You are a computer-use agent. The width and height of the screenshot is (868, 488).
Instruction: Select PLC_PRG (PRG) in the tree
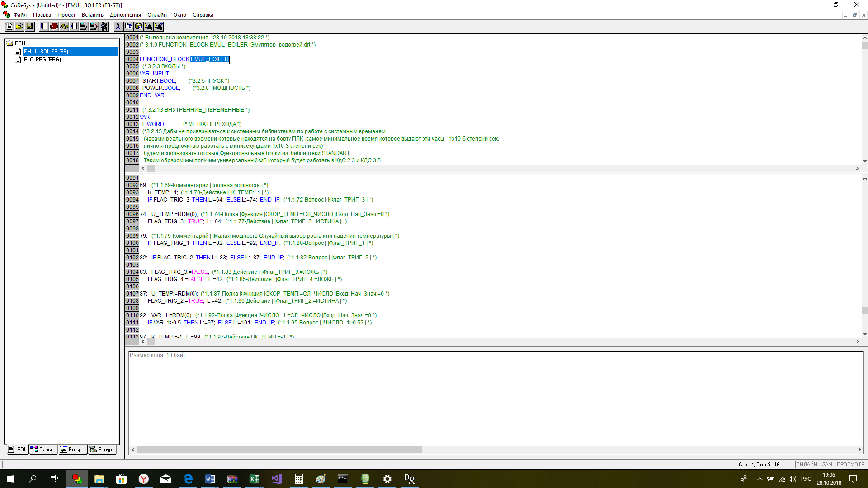pyautogui.click(x=42, y=60)
